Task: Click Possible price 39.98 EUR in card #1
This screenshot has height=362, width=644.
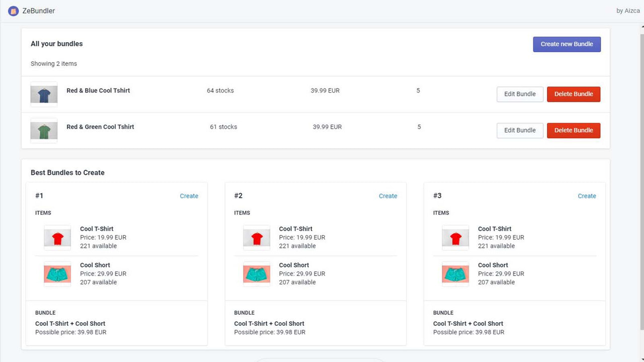Action: (70, 332)
